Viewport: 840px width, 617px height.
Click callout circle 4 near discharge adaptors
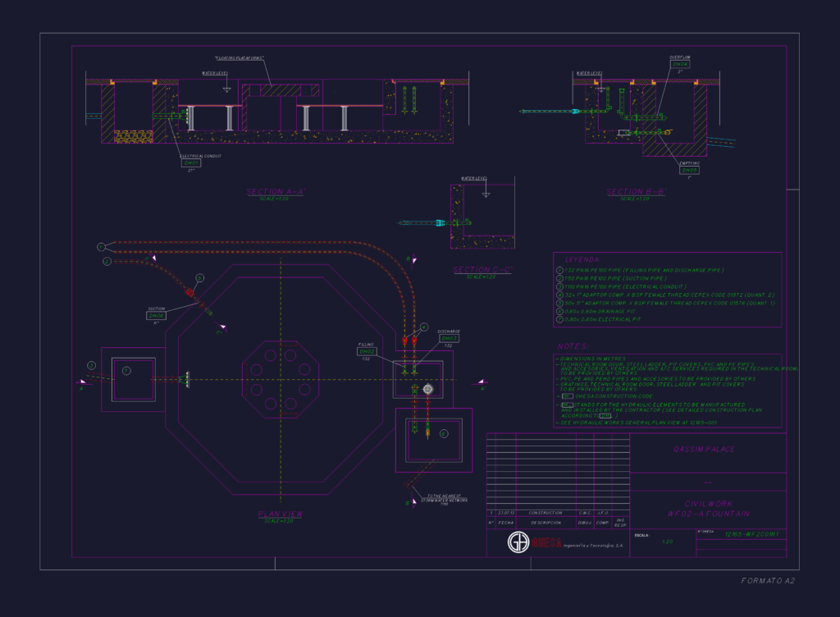click(424, 327)
